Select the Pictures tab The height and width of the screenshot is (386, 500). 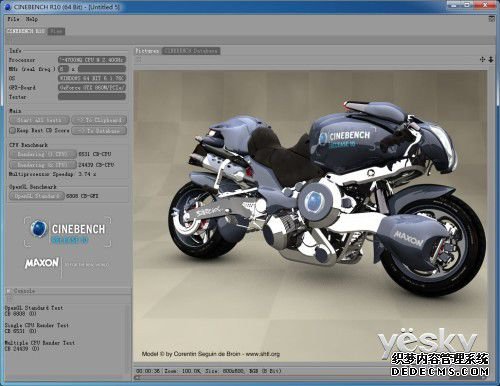click(147, 51)
